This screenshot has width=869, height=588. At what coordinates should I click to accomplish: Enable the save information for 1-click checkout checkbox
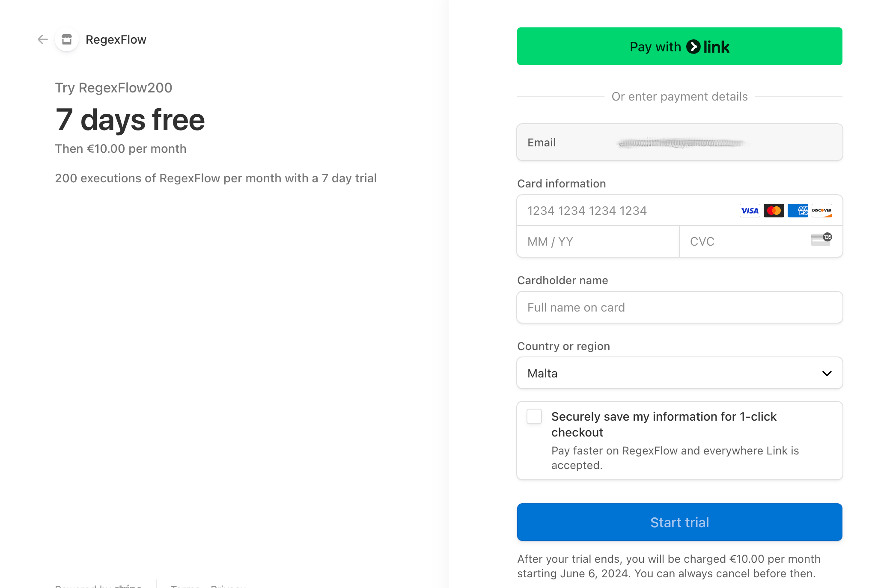click(x=534, y=416)
